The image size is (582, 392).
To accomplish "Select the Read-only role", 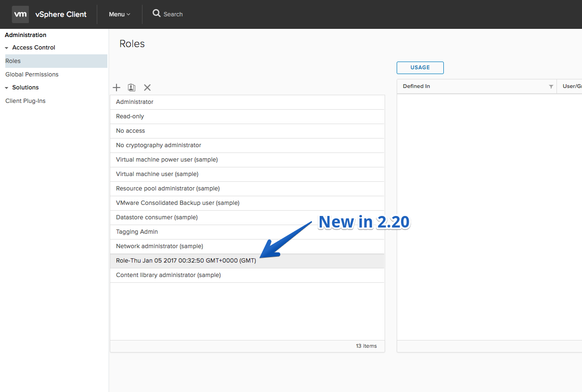I will click(247, 116).
